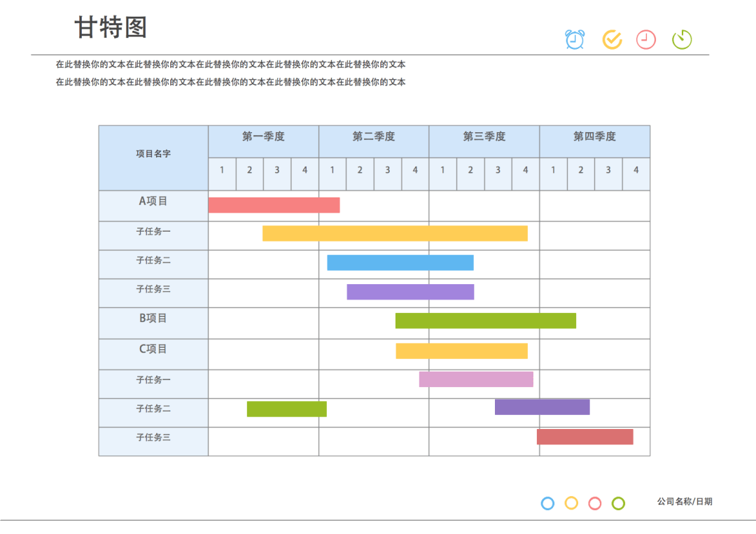Click week 4 cell under 第四季度
This screenshot has height=534, width=756.
636,174
